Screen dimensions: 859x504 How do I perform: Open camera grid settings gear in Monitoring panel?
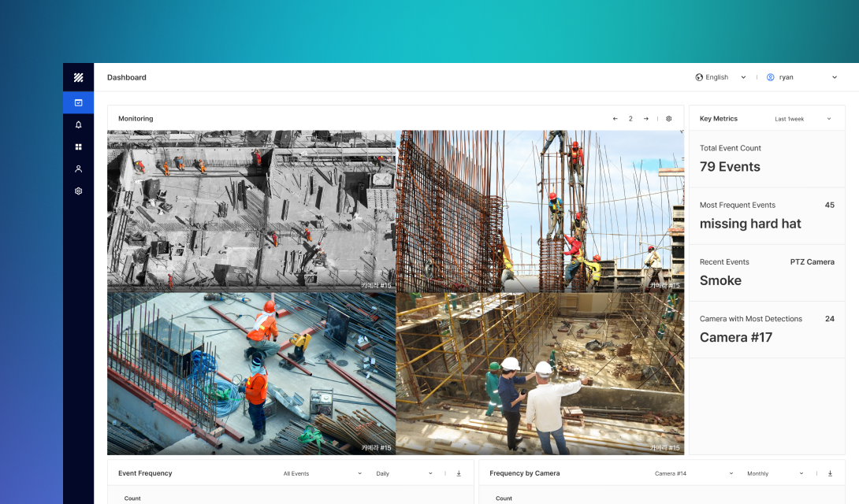668,118
